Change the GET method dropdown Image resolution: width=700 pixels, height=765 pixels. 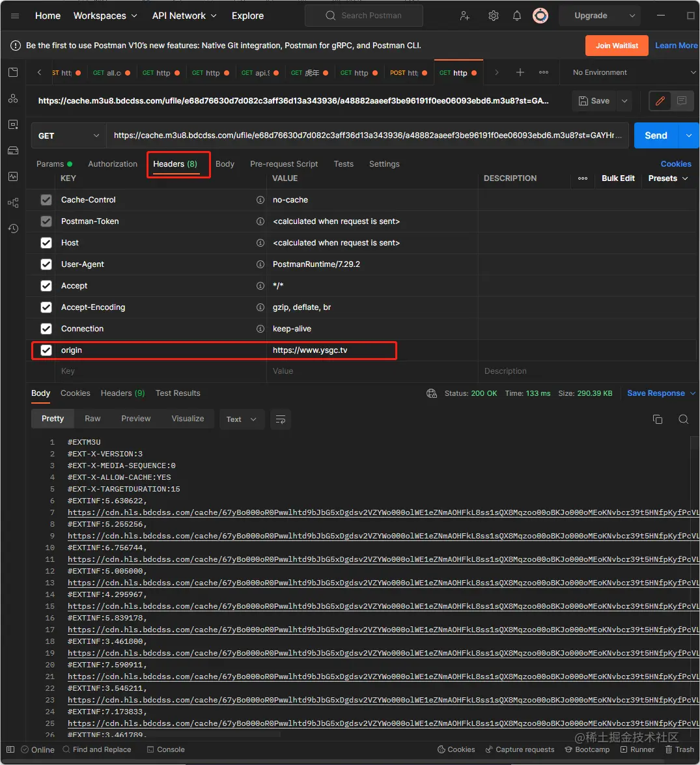pyautogui.click(x=68, y=135)
